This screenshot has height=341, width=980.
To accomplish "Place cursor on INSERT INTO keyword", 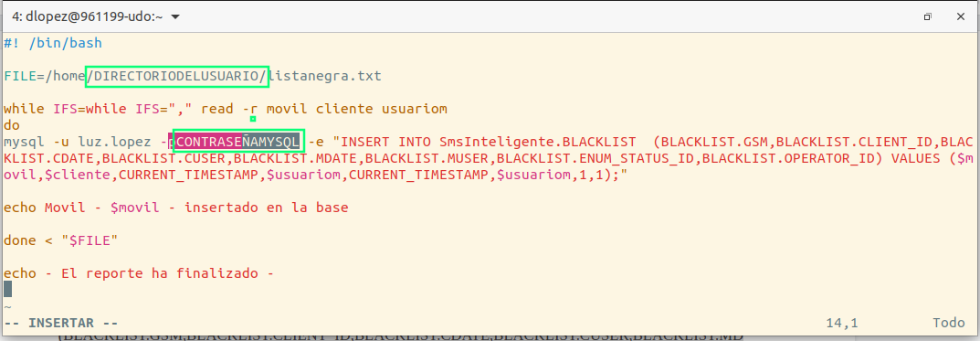I will (383, 142).
